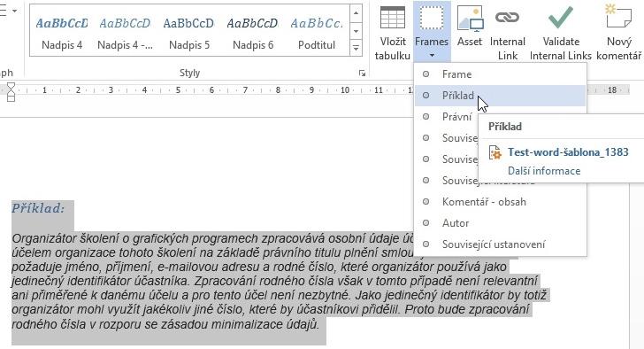Click the Internal Link chain icon
This screenshot has width=644, height=349.
click(x=507, y=17)
